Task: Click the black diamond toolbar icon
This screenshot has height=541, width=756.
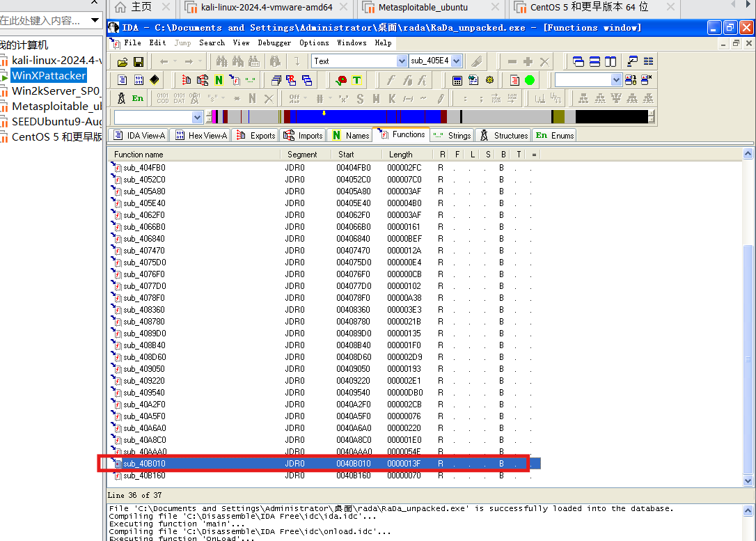Action: point(155,80)
